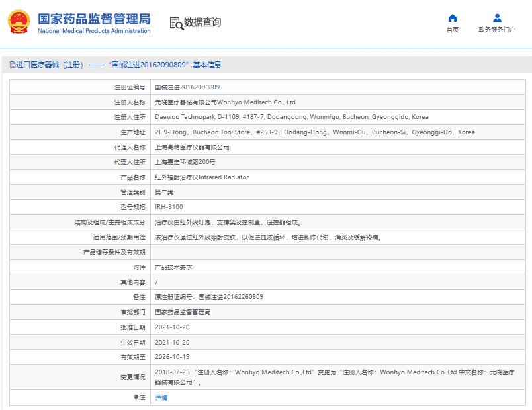Click the 注册证编号 row label
Image resolution: width=532 pixels, height=410 pixels.
coord(130,87)
